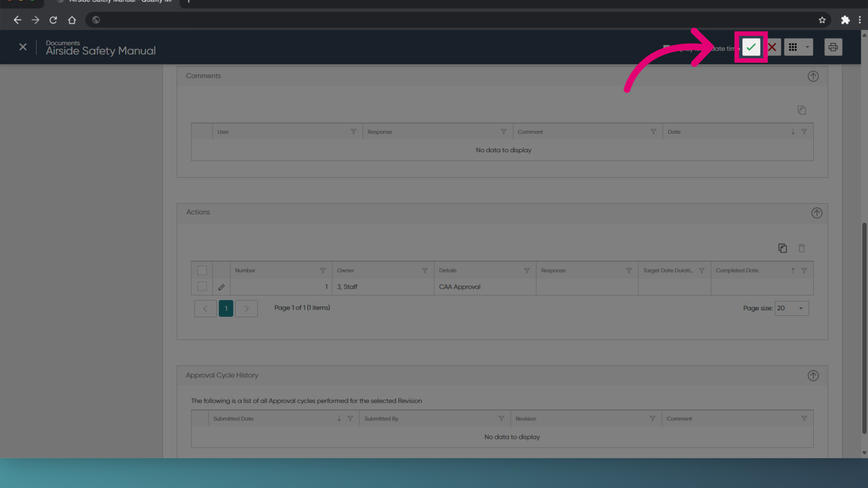Filter the Comments User column
The width and height of the screenshot is (868, 488).
pyautogui.click(x=354, y=131)
